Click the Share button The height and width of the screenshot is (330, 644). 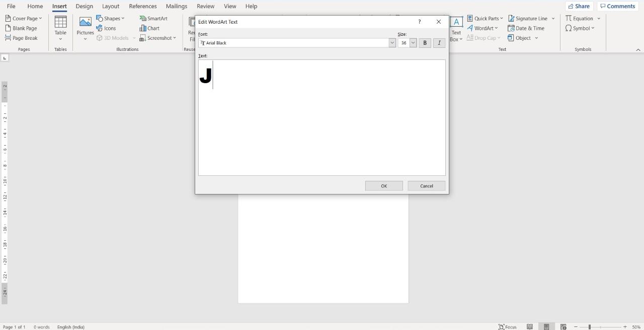579,6
